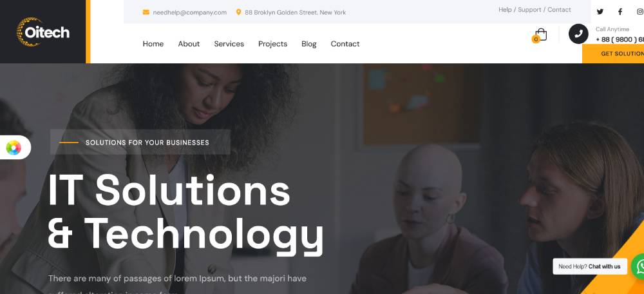Click the location pin icon
The width and height of the screenshot is (644, 294).
pos(238,12)
